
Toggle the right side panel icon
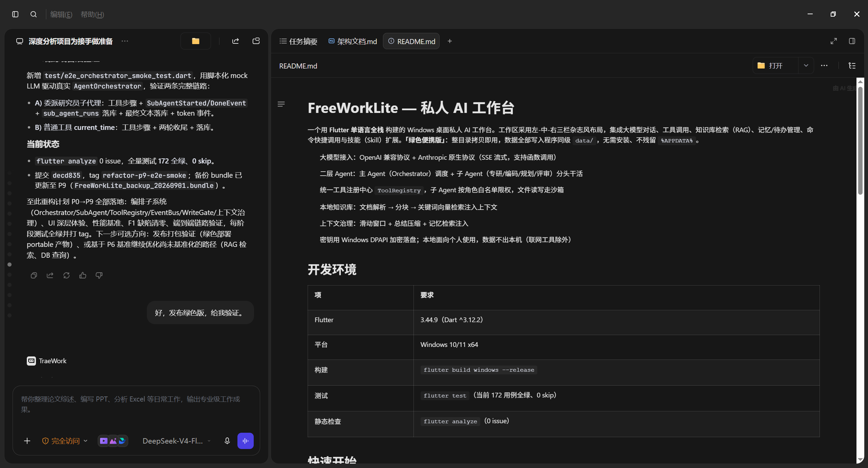[852, 41]
